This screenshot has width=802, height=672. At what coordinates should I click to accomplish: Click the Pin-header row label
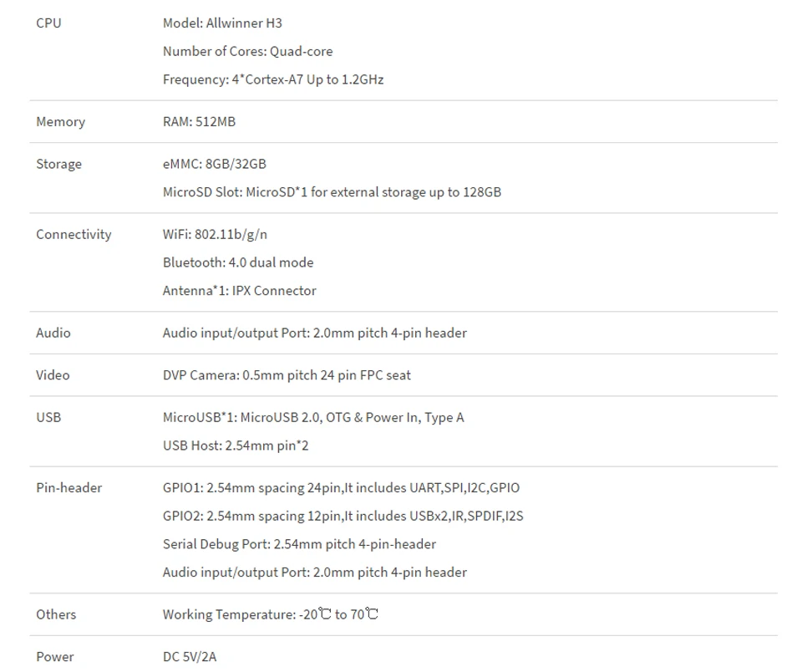[69, 488]
